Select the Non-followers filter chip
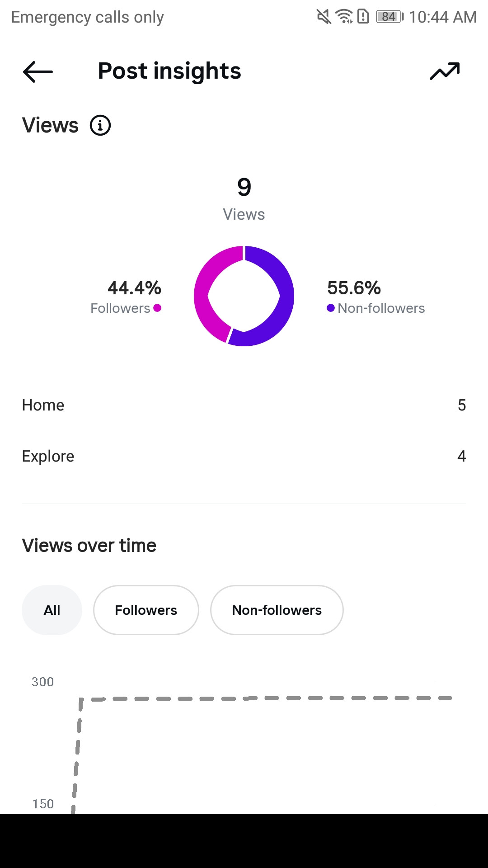 click(277, 610)
